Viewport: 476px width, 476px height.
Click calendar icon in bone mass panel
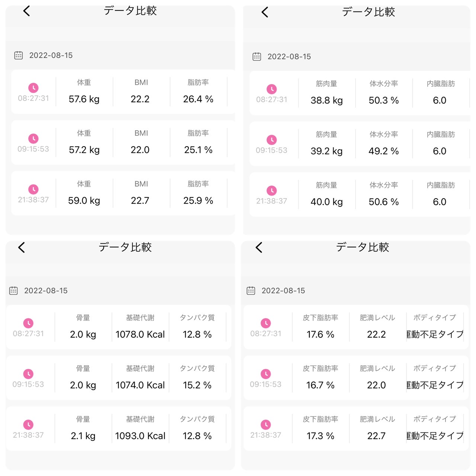click(13, 290)
